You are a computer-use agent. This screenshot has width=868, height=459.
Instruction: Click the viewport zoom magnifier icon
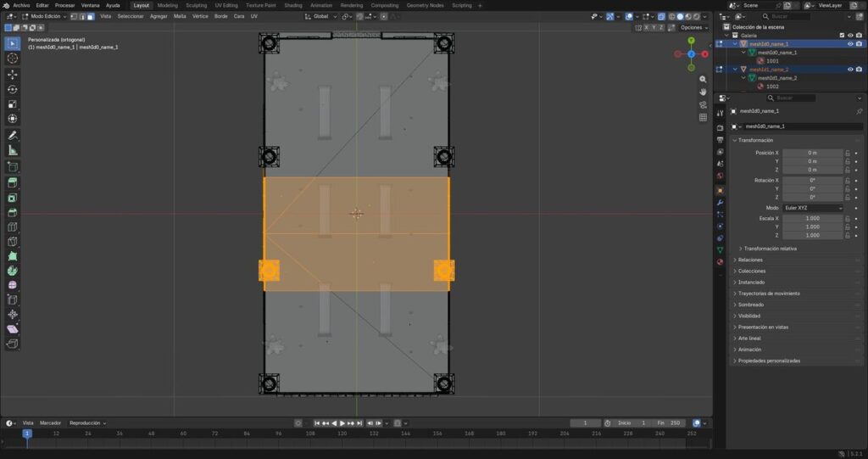[x=703, y=79]
